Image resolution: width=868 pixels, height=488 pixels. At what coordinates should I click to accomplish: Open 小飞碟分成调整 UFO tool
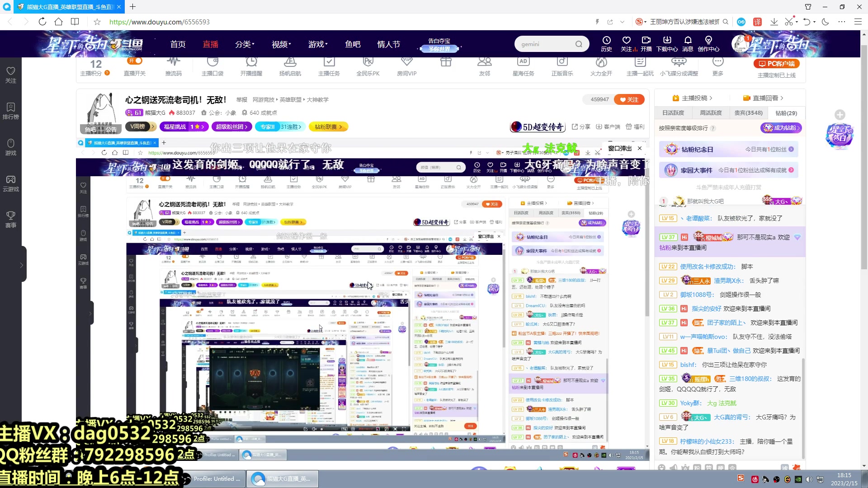tap(679, 66)
